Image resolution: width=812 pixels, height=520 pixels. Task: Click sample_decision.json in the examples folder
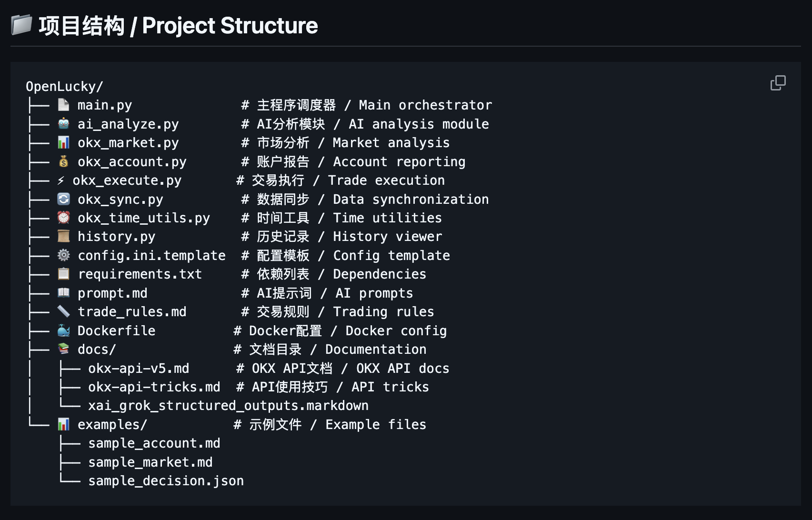tap(166, 481)
